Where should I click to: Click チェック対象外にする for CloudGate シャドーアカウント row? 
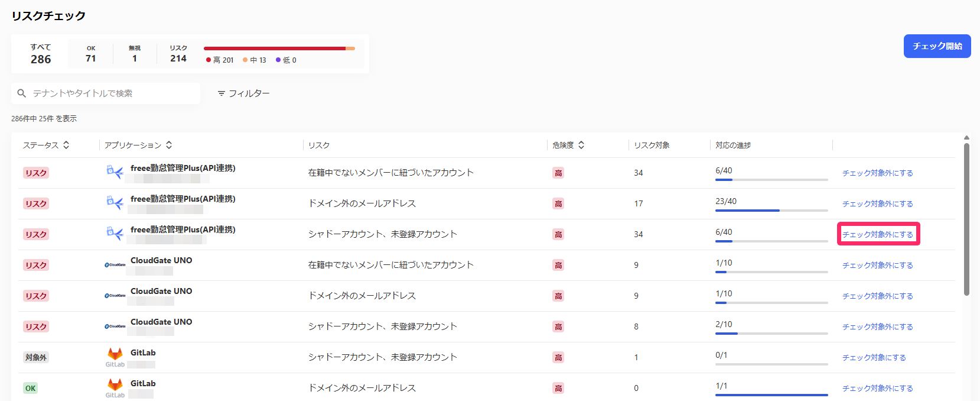(x=877, y=326)
